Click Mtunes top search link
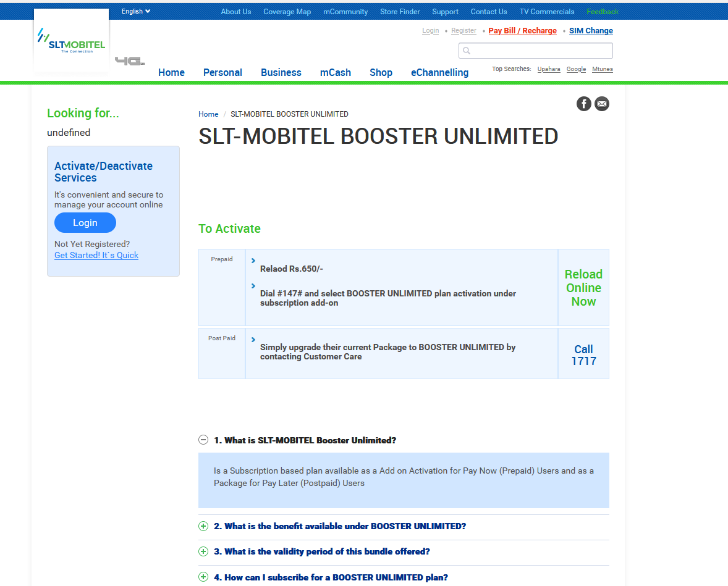This screenshot has width=728, height=586. [x=602, y=69]
